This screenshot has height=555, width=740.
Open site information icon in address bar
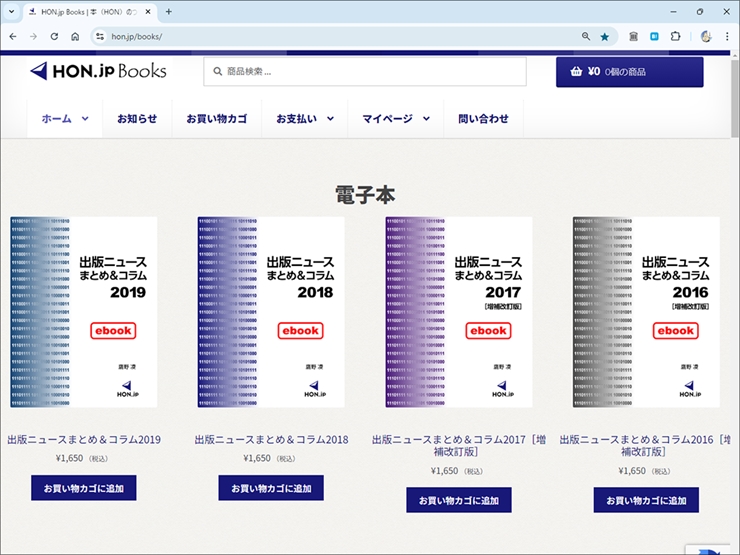100,36
